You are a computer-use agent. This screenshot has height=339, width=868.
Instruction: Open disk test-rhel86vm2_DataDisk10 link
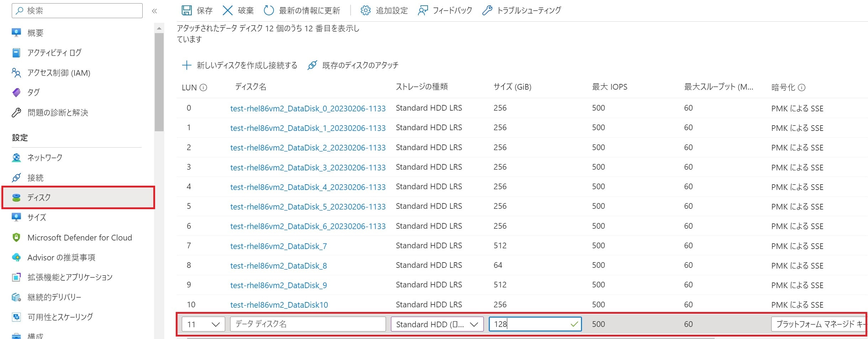(279, 305)
